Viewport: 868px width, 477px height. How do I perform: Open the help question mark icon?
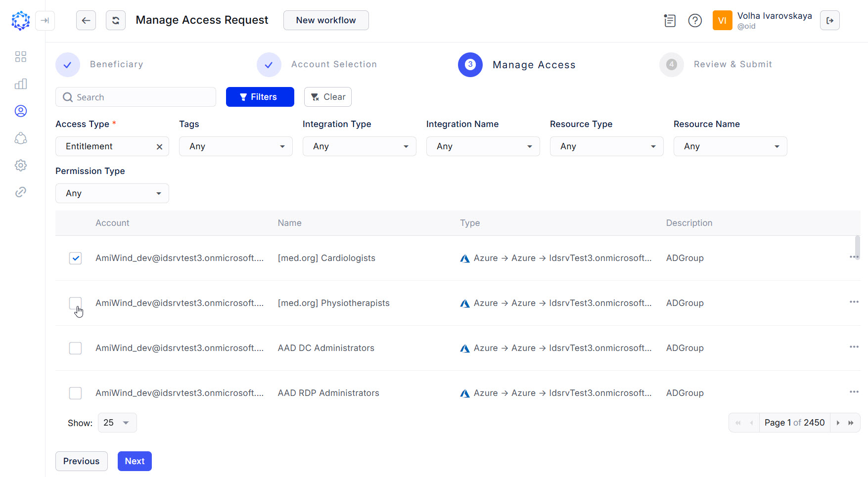(x=695, y=20)
